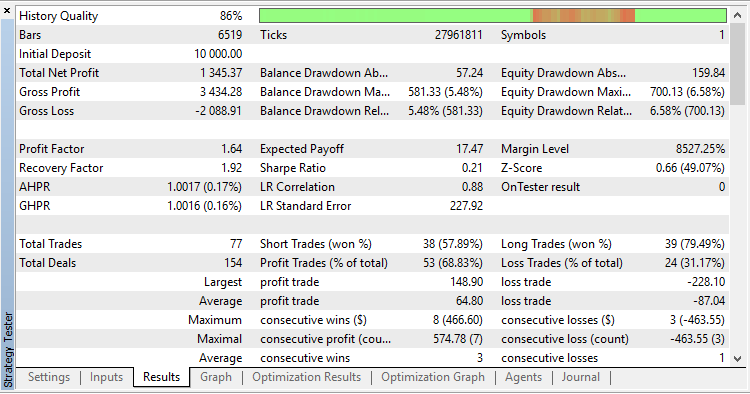Close the Strategy Tester panel
750x394 pixels.
pos(7,11)
